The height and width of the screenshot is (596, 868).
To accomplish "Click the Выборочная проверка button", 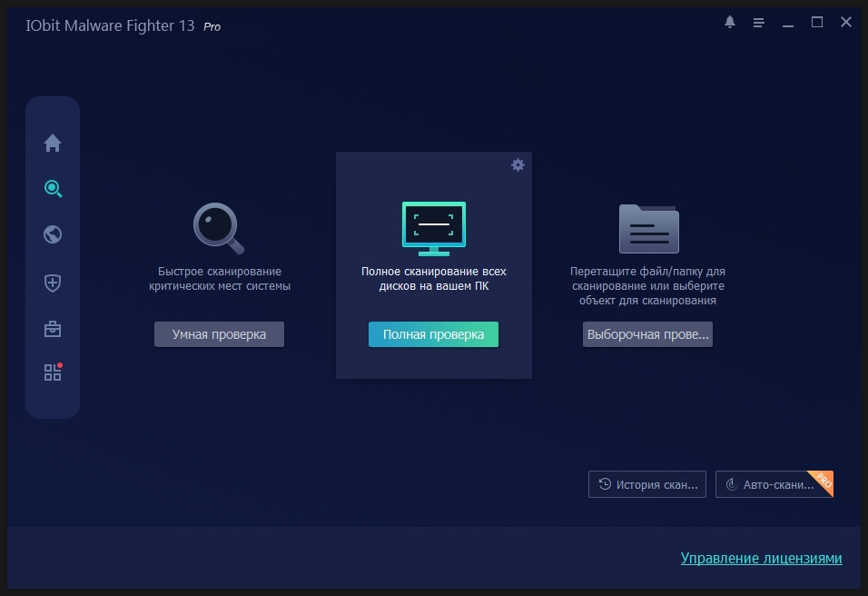I will tap(647, 334).
